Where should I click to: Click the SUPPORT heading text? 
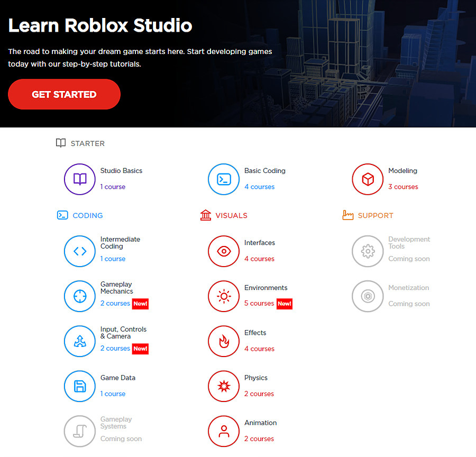coord(376,215)
